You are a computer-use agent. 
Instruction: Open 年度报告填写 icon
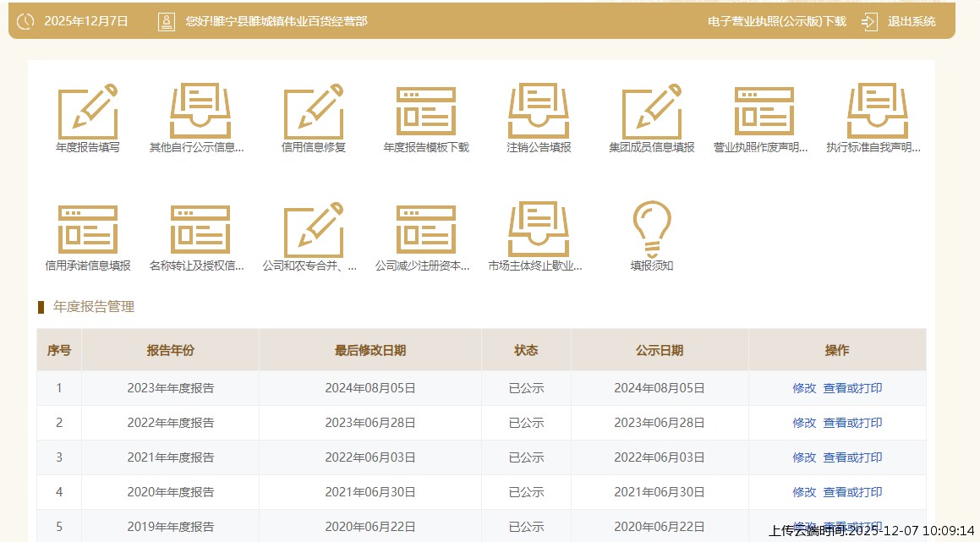[87, 112]
